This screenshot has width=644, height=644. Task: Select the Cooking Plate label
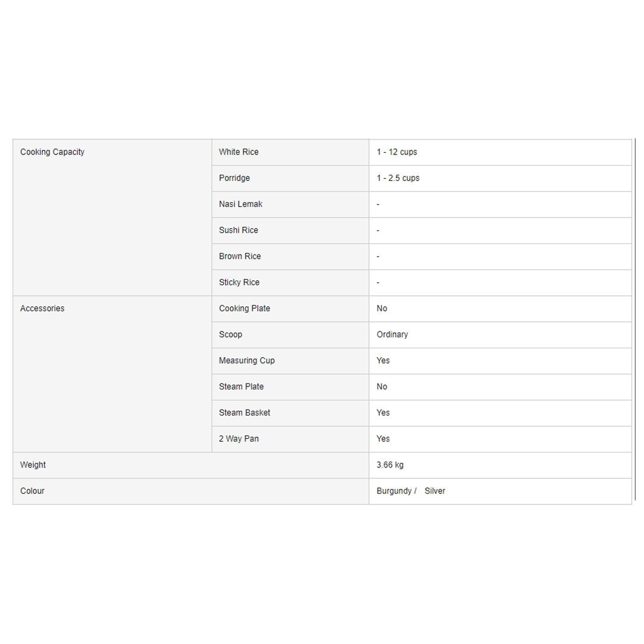point(244,308)
